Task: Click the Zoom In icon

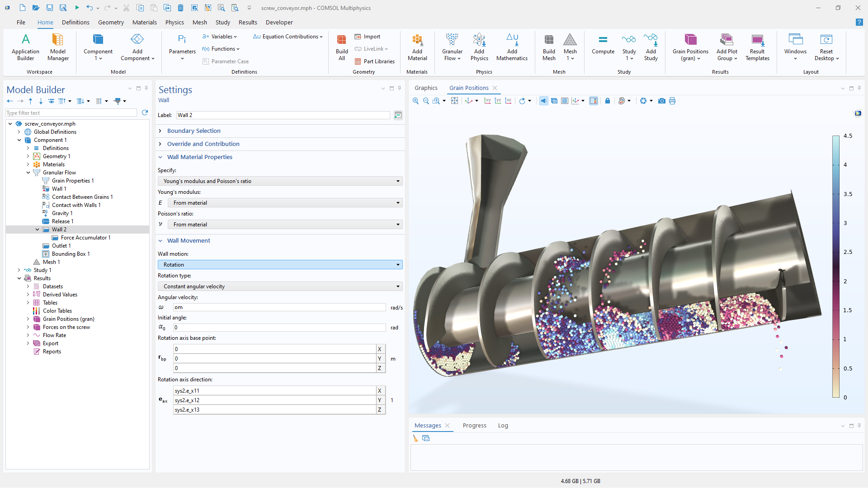Action: tap(415, 101)
